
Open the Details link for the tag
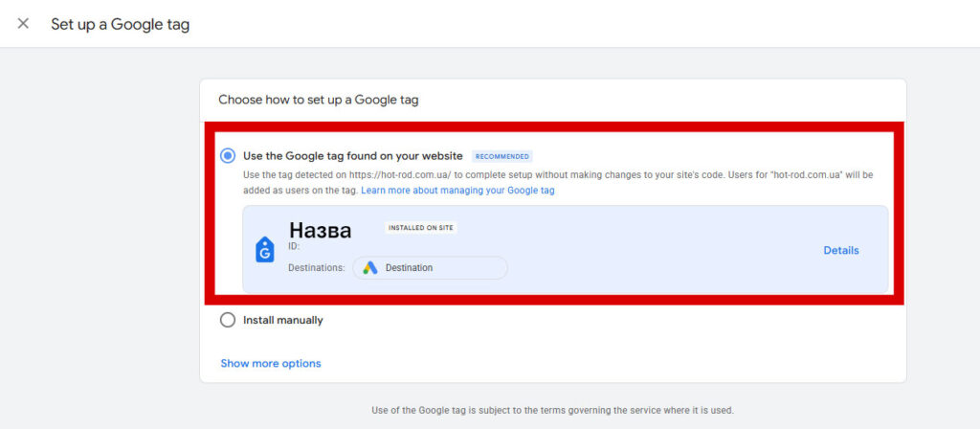(841, 251)
